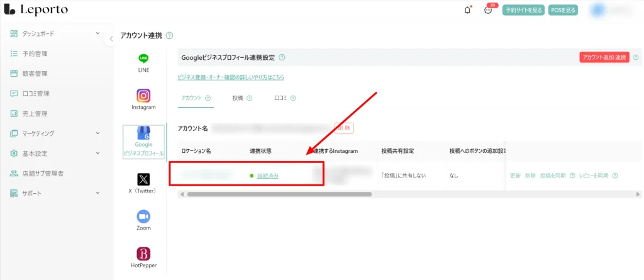This screenshot has height=280, width=644.
Task: Click the notification bell icon
Action: click(467, 10)
